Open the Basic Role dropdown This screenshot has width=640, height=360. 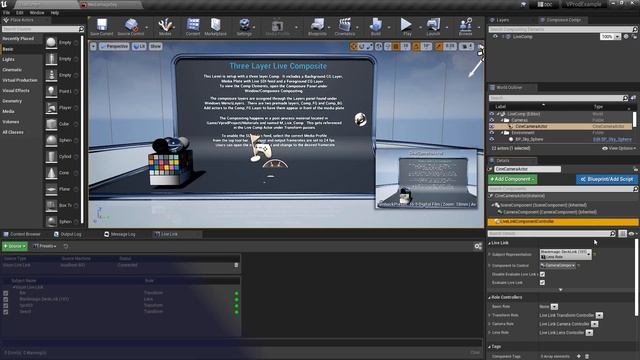pyautogui.click(x=554, y=307)
